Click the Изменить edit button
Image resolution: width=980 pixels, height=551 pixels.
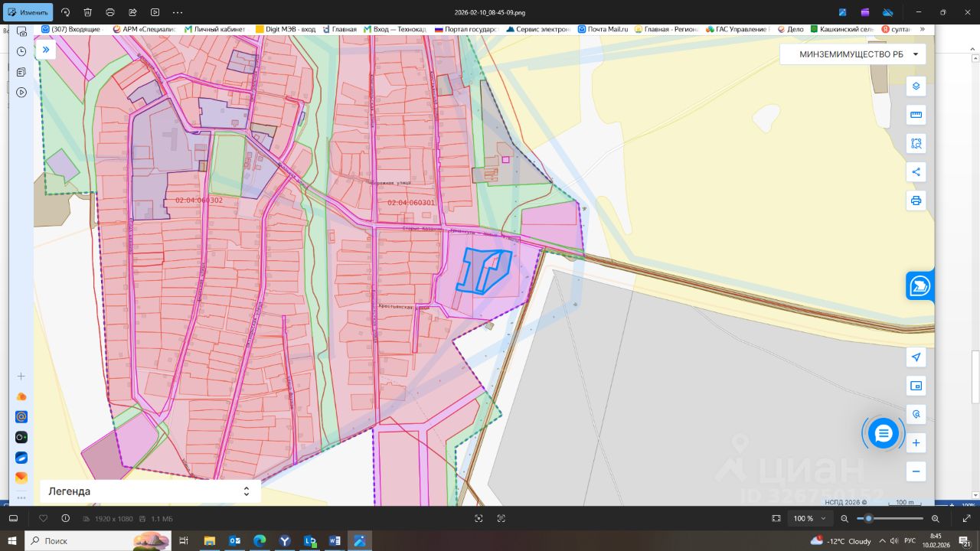(x=28, y=12)
